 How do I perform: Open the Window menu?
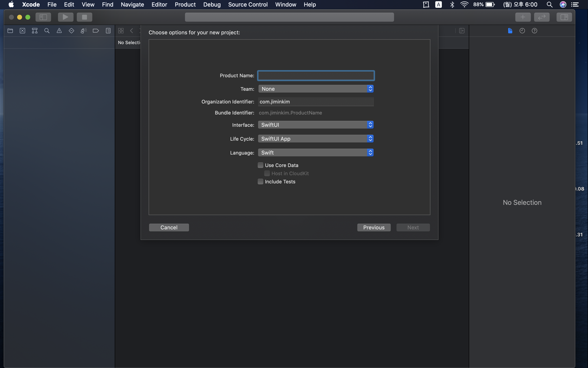(285, 4)
